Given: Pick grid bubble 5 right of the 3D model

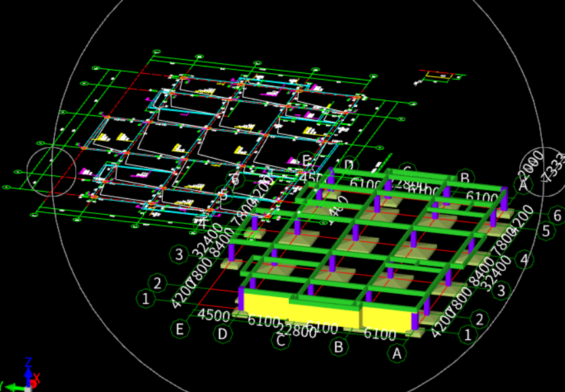Looking at the screenshot, I should pyautogui.click(x=547, y=231).
